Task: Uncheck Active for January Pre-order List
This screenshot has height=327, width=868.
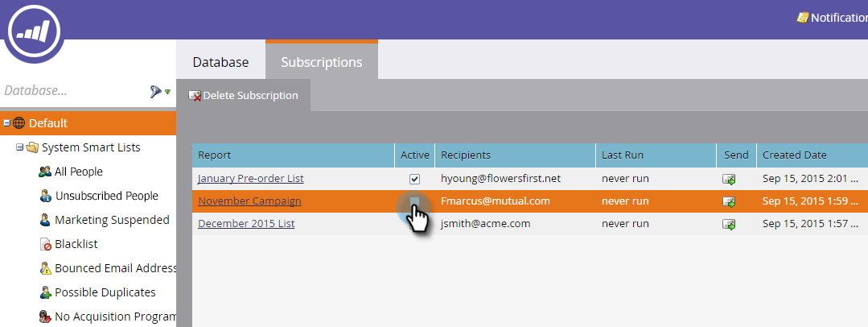Action: pyautogui.click(x=415, y=179)
